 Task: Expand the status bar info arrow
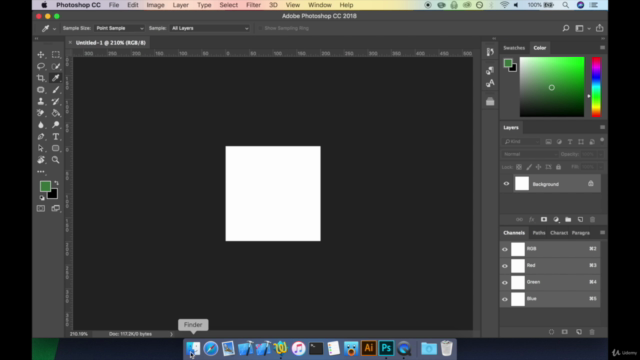point(171,334)
